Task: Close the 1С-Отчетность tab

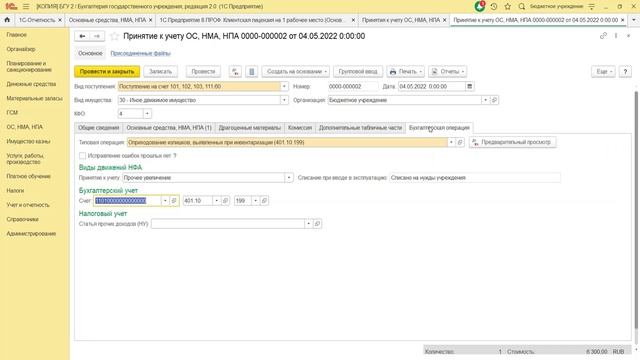Action: [x=60, y=20]
